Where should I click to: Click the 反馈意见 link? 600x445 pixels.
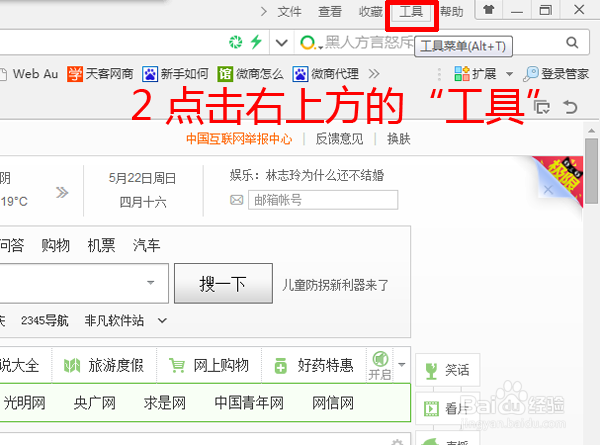pyautogui.click(x=339, y=139)
